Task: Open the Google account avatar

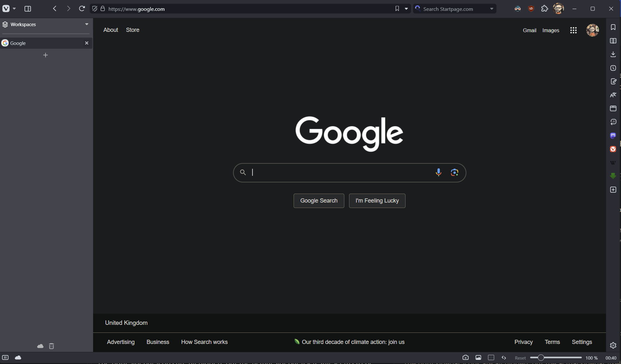Action: click(592, 30)
